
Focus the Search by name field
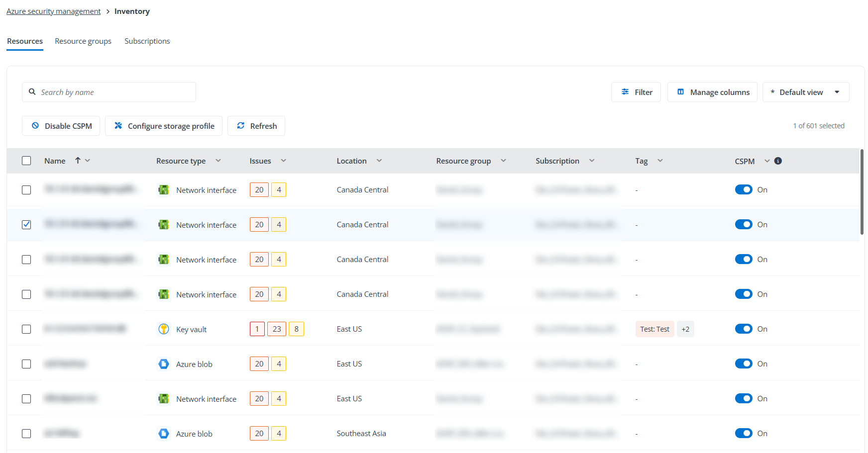click(x=114, y=92)
